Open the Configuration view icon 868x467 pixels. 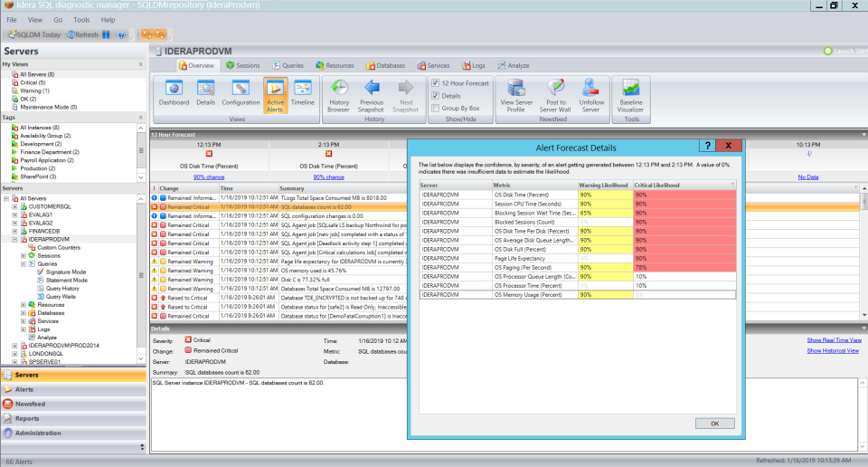[x=241, y=92]
